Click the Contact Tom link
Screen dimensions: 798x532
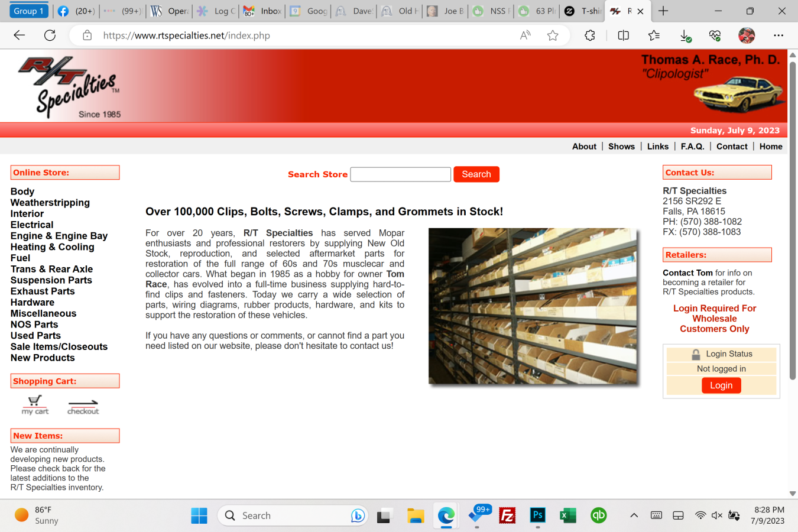tap(687, 273)
